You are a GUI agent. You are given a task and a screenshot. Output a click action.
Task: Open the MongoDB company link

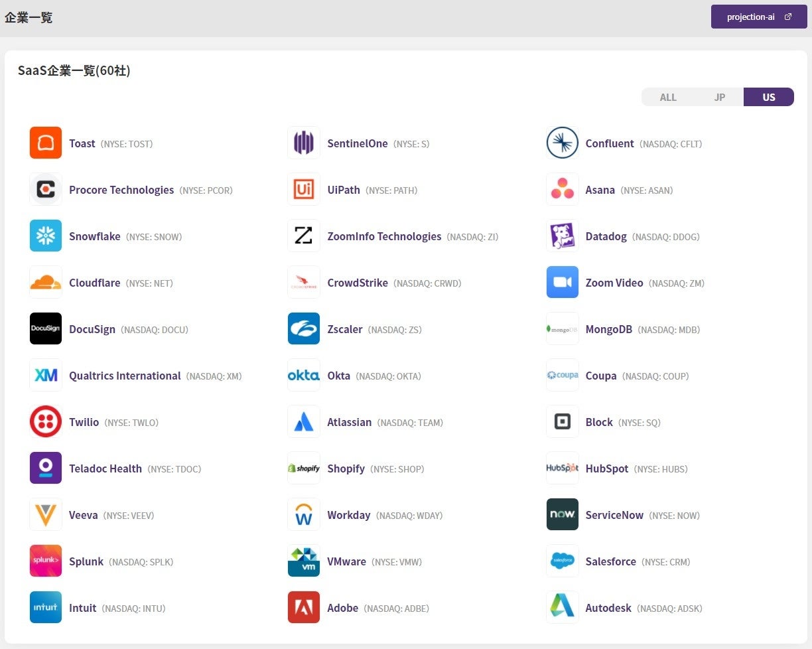pos(609,329)
